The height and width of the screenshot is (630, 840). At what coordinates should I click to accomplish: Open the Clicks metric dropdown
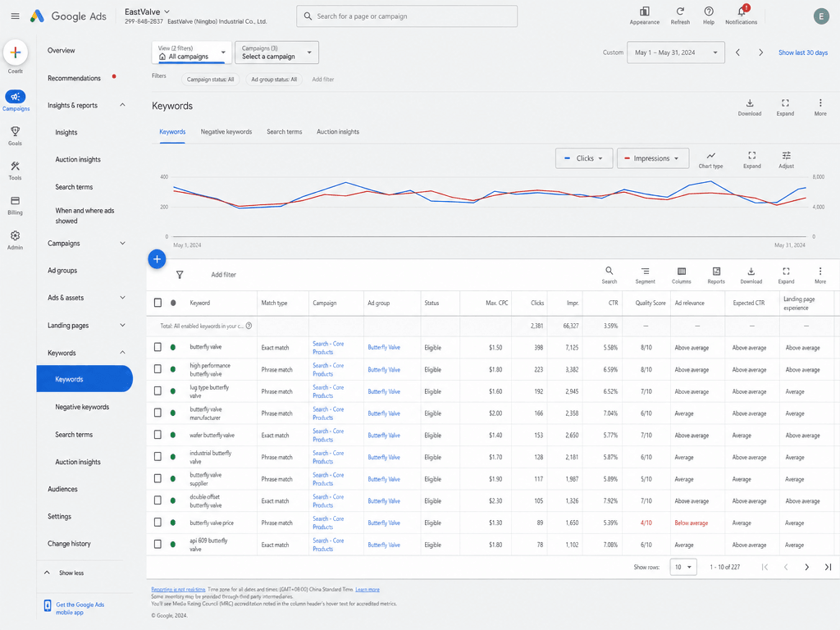584,158
